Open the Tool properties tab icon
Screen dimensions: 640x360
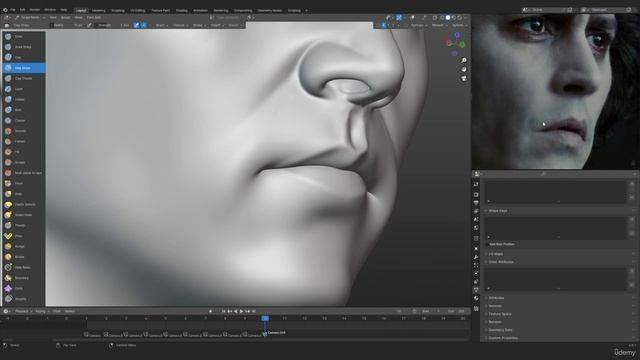pyautogui.click(x=476, y=184)
